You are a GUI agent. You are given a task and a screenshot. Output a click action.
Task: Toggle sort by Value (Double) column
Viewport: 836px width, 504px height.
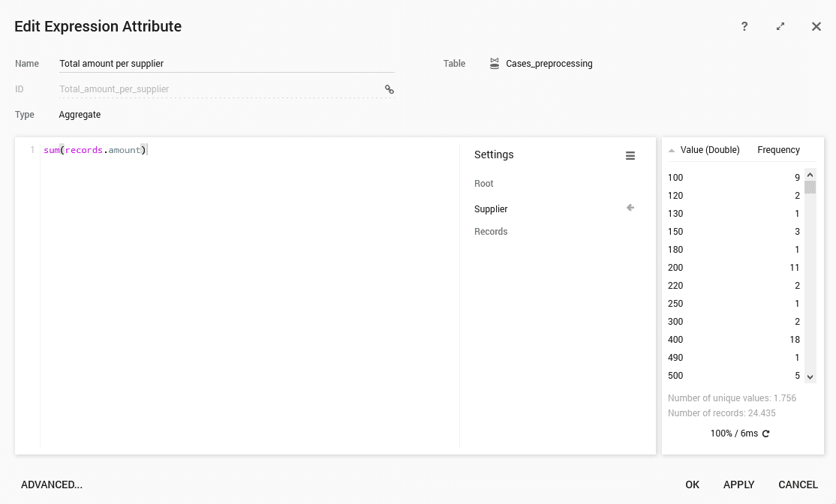coord(709,150)
